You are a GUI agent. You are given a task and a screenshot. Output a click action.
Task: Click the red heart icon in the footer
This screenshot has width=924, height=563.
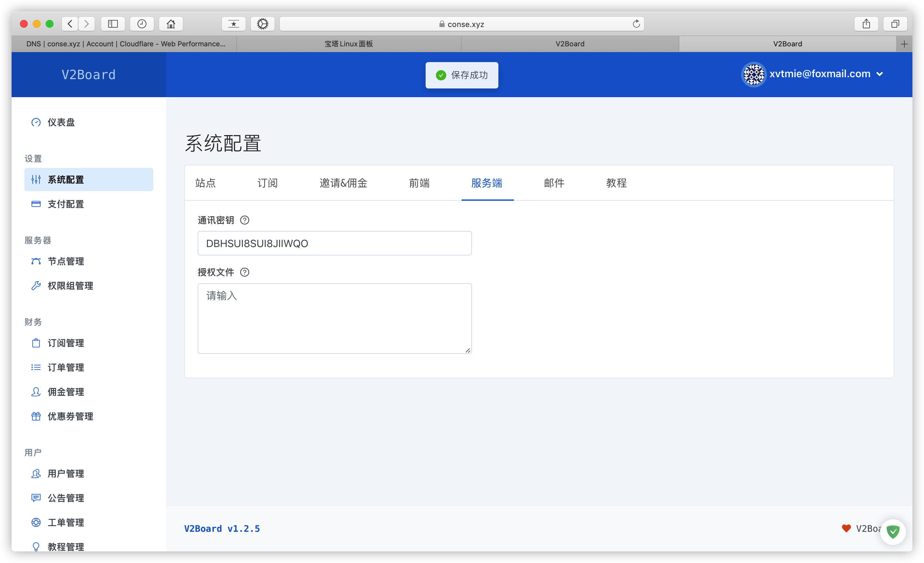(846, 528)
